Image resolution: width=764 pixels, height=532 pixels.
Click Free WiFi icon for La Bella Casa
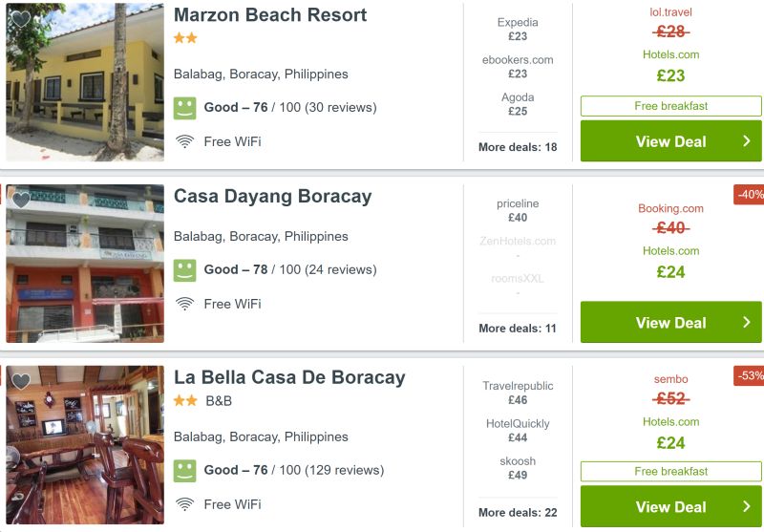tap(184, 504)
